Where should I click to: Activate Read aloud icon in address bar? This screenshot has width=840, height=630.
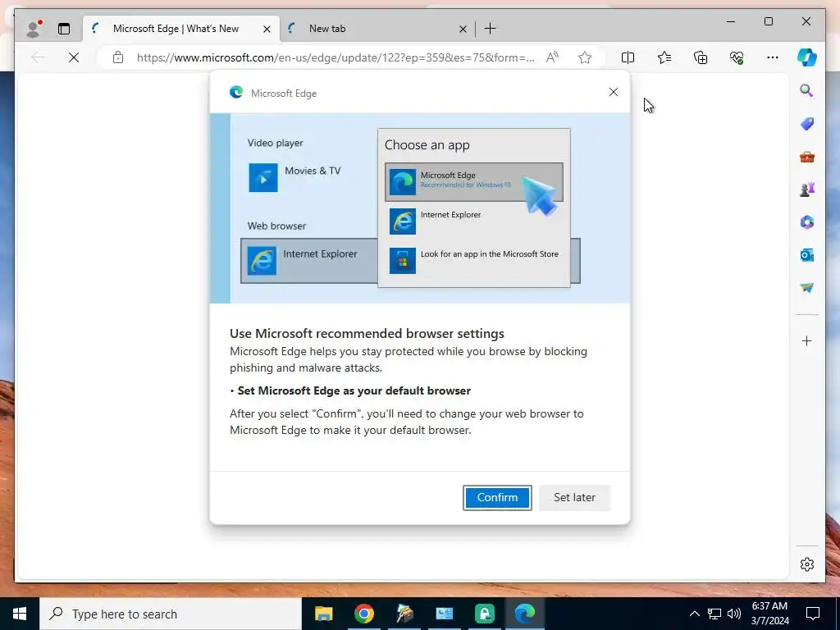click(x=552, y=57)
